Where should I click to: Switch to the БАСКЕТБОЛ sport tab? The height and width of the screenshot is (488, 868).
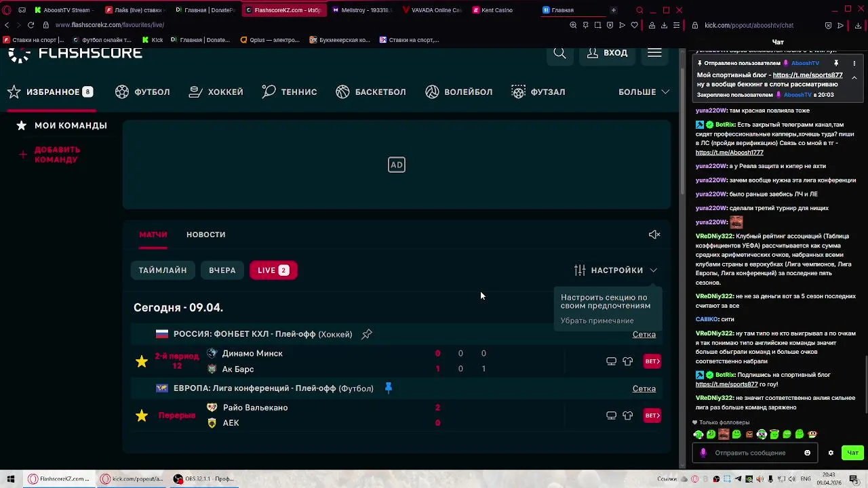[371, 91]
